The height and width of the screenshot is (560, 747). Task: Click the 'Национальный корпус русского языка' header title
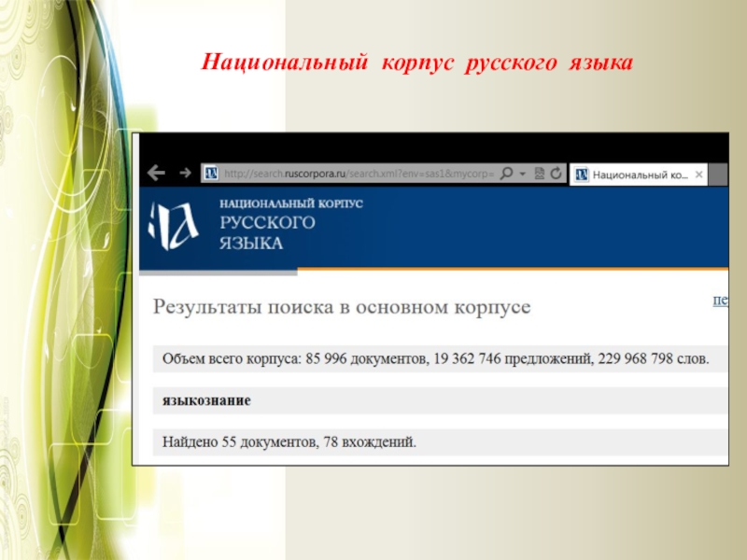tap(291, 224)
